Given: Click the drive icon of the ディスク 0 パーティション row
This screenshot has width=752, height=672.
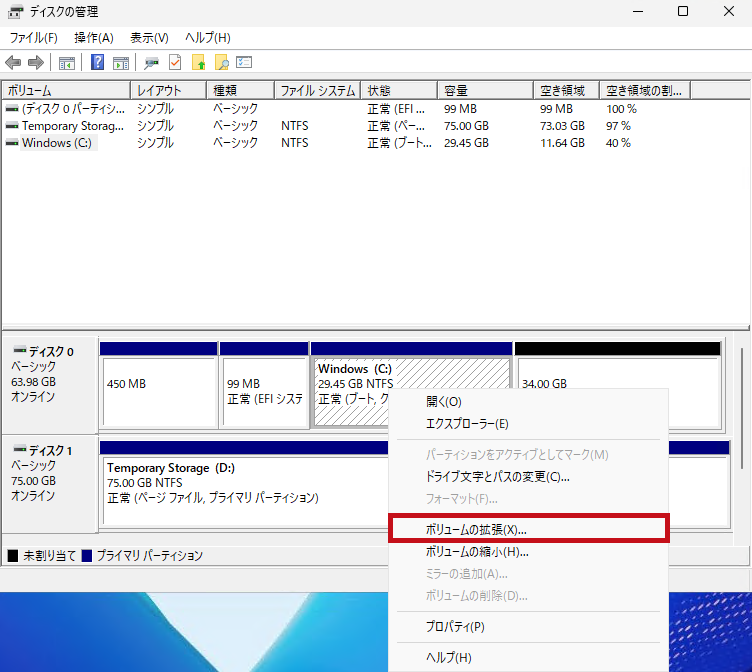Looking at the screenshot, I should click(12, 109).
